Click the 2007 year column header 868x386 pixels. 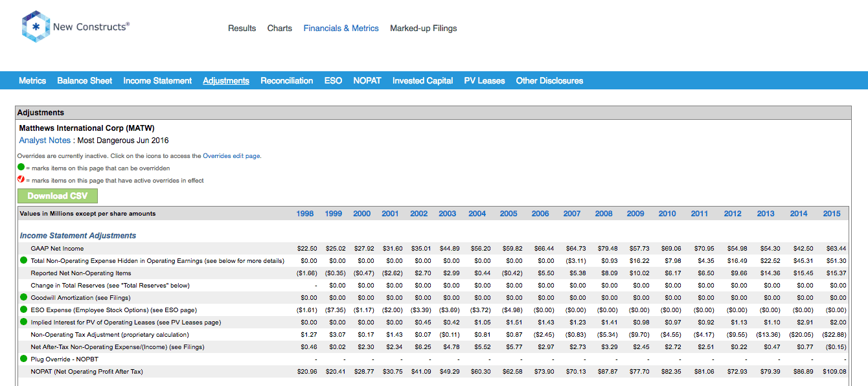click(572, 214)
